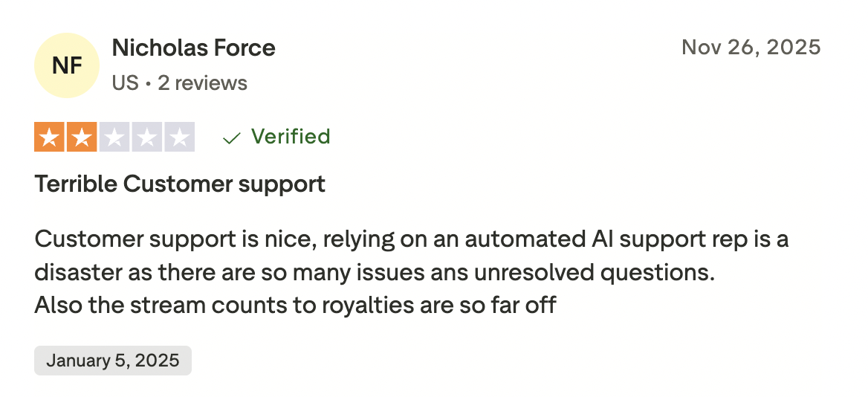Click the January 5, 2025 date badge
Viewport: 868px width, 397px height.
tap(113, 361)
